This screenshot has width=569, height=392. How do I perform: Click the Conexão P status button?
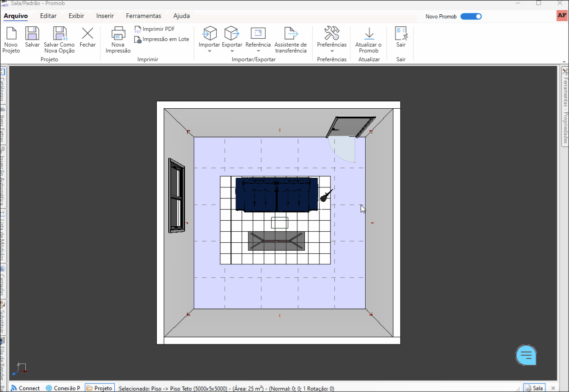tap(63, 388)
